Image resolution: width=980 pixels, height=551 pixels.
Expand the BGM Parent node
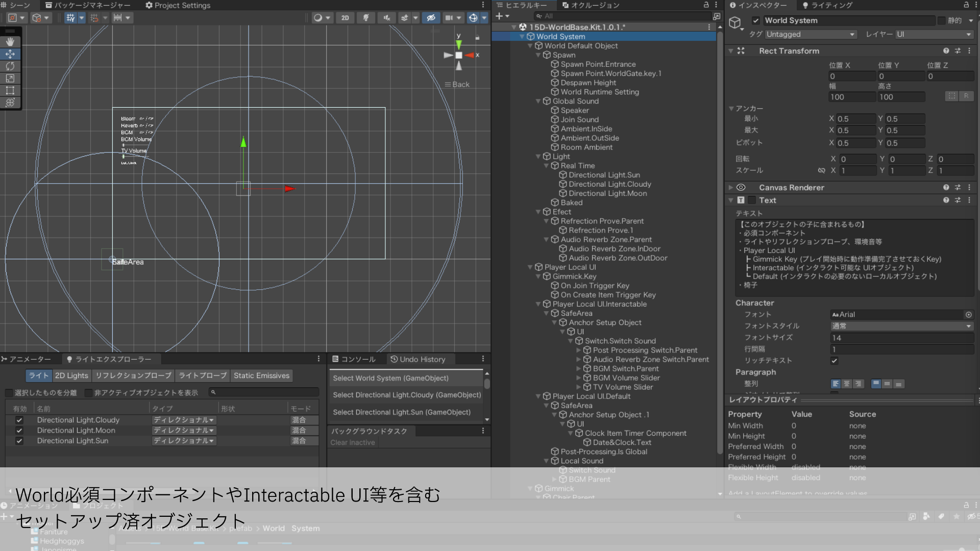click(x=555, y=479)
